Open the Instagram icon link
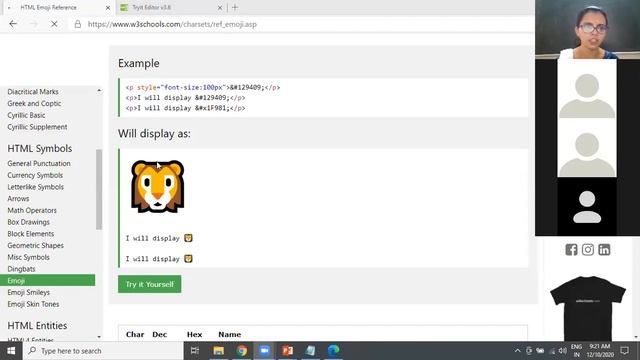This screenshot has width=640, height=360. tap(588, 249)
